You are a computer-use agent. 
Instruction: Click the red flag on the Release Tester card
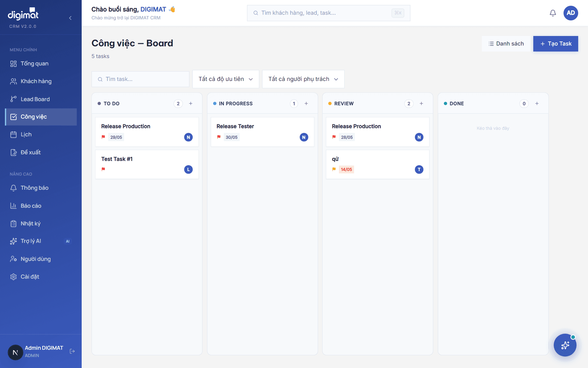coord(219,137)
